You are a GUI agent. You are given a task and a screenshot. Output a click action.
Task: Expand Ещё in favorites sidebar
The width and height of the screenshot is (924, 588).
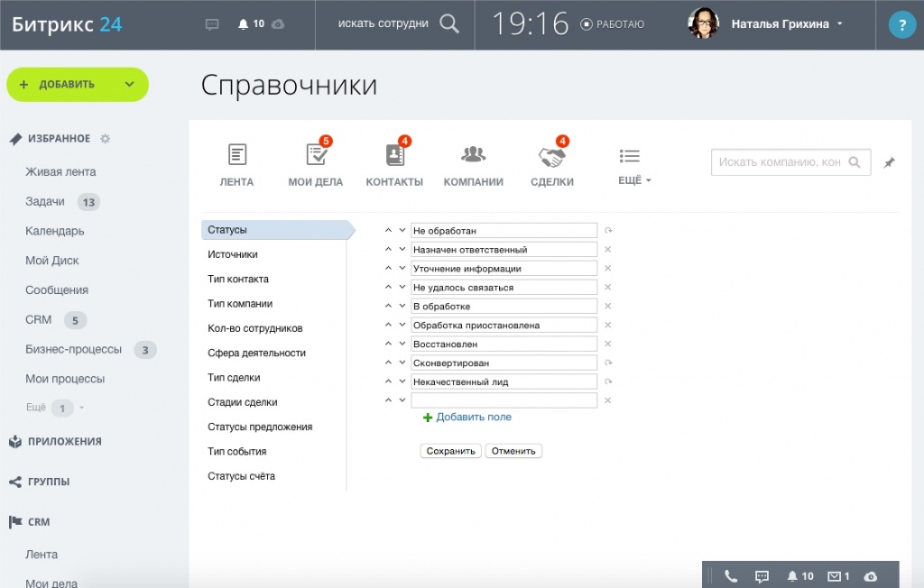click(x=36, y=407)
